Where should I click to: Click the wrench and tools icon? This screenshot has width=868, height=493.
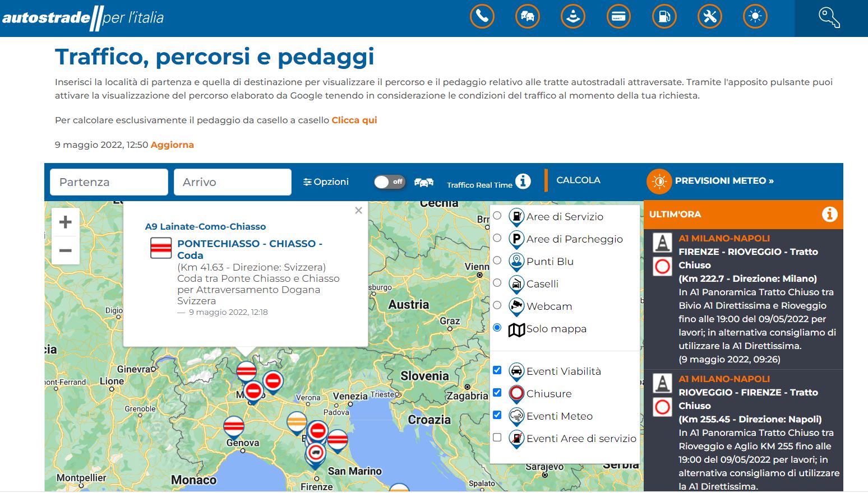point(709,16)
